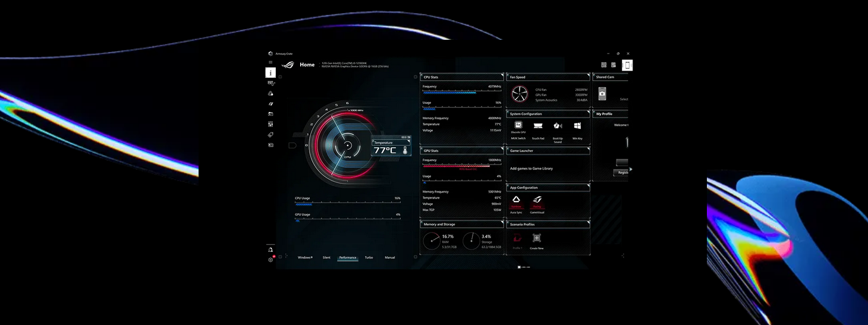Click the RAM usage dial
The height and width of the screenshot is (325, 868).
[x=432, y=241]
